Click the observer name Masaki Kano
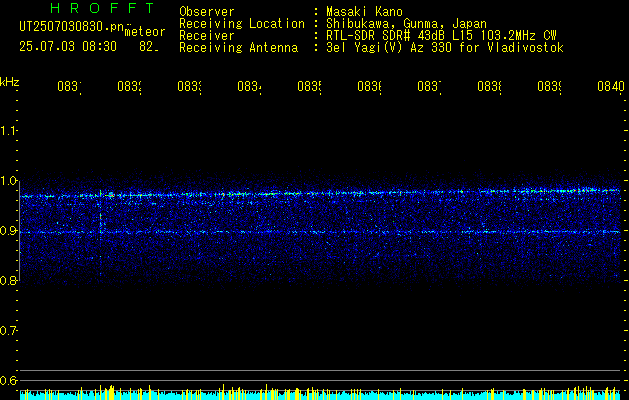This screenshot has height=400, width=629. point(364,11)
